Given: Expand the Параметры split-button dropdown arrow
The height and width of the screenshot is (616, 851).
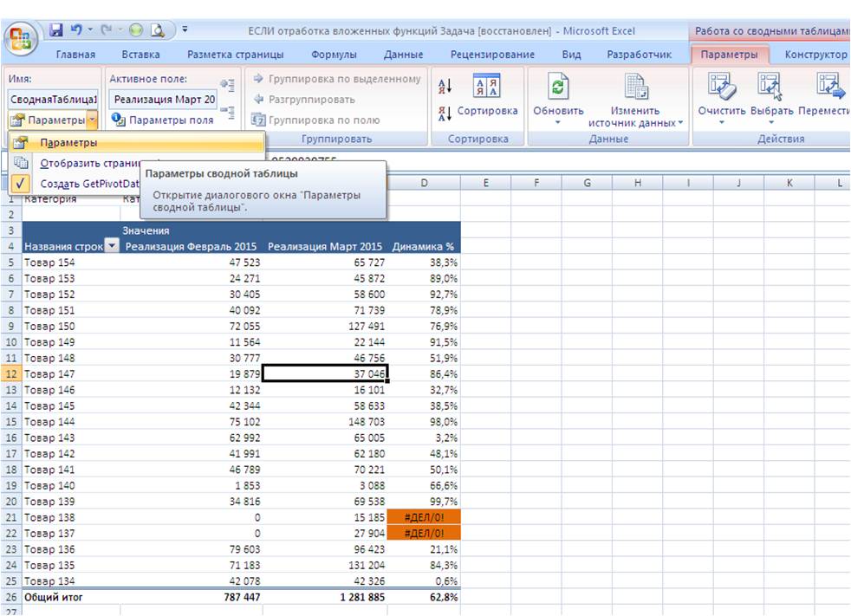Looking at the screenshot, I should click(93, 120).
